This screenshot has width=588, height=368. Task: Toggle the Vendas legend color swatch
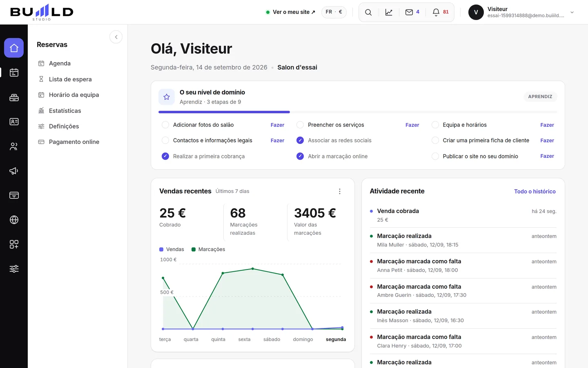[x=161, y=249]
